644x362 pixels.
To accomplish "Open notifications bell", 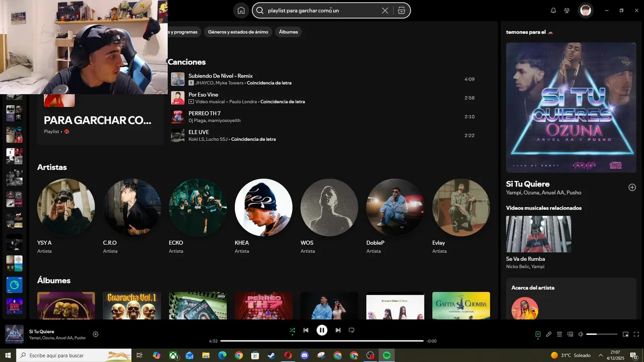I will point(553,11).
